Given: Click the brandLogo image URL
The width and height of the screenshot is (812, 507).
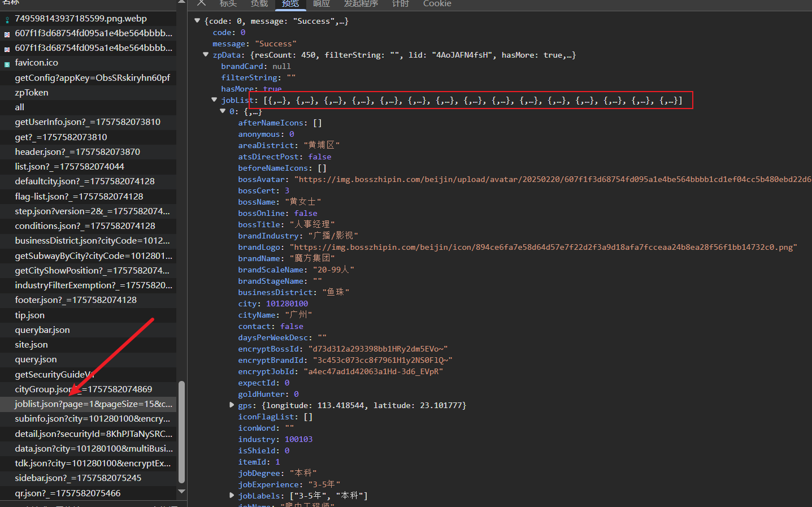Looking at the screenshot, I should 544,247.
